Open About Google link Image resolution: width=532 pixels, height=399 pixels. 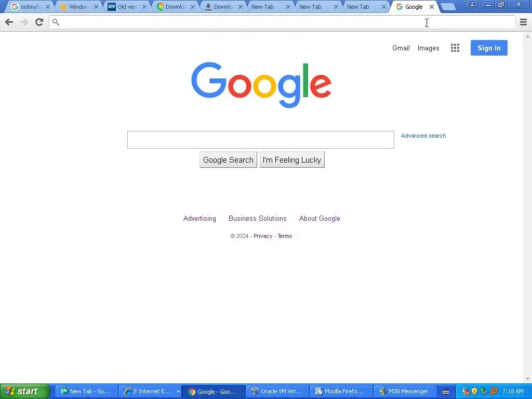coord(320,219)
